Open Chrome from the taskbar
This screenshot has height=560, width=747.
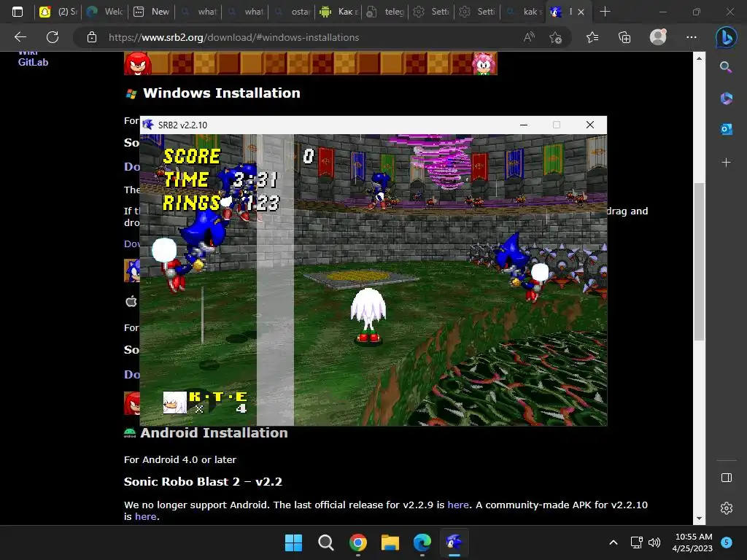357,542
